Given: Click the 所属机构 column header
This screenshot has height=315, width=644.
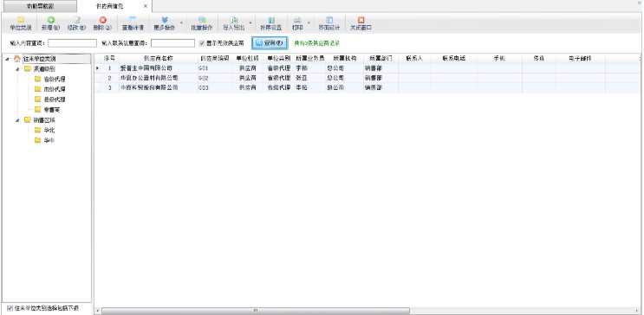Looking at the screenshot, I should [345, 59].
